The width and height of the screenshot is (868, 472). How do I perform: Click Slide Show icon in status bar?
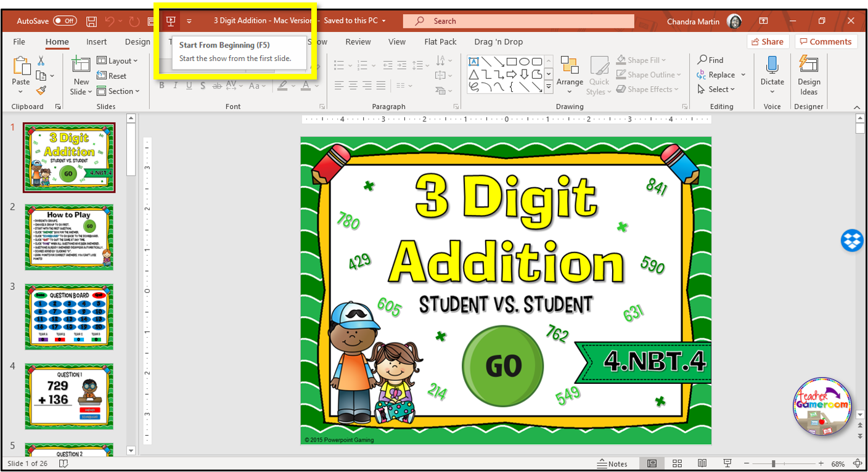727,463
